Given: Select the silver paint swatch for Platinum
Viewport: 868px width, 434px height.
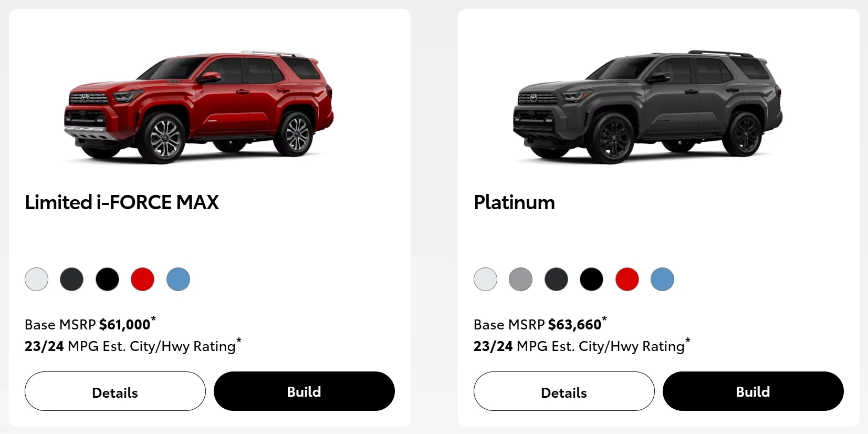Looking at the screenshot, I should pos(520,279).
